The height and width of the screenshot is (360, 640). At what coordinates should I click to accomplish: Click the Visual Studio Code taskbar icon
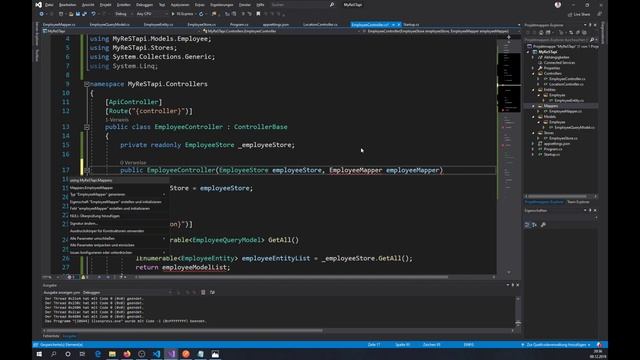tap(156, 354)
